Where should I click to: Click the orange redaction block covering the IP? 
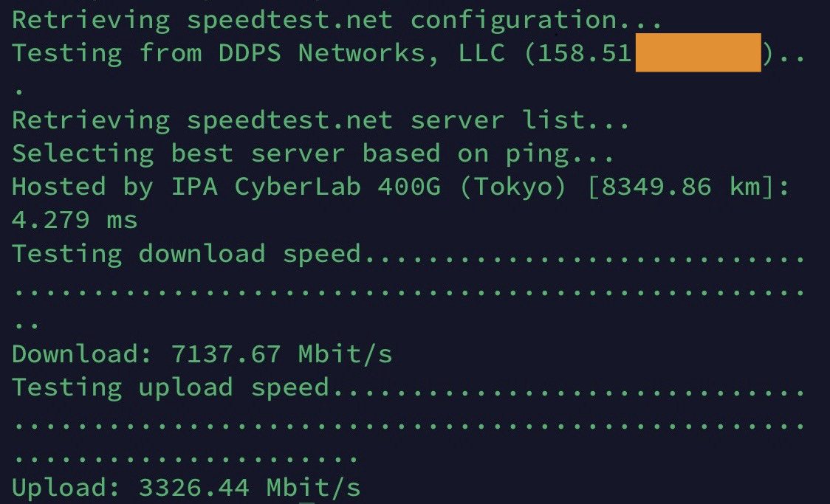tap(698, 53)
